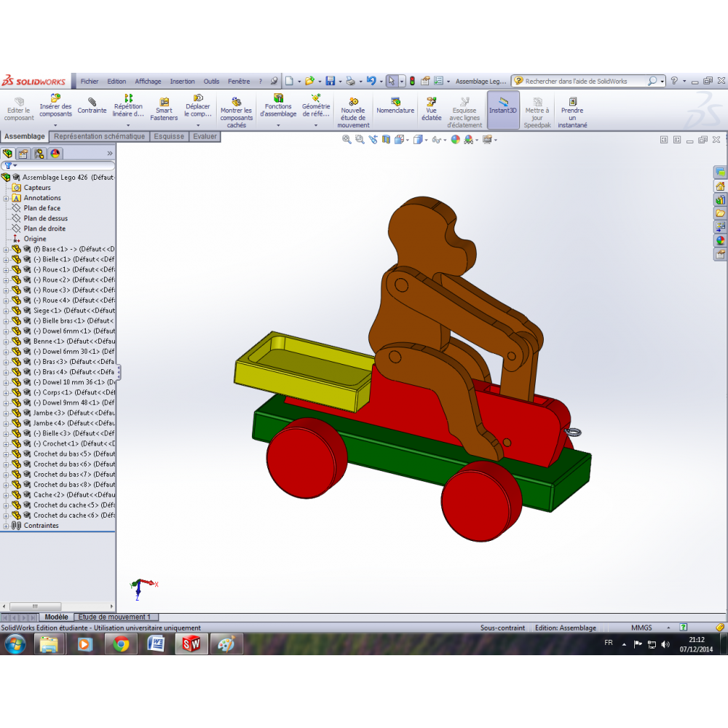The image size is (728, 728).
Task: Expand the Annotations tree node
Action: tap(6, 198)
